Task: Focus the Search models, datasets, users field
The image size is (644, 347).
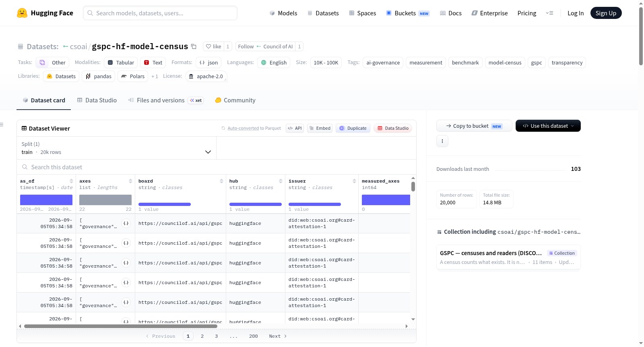Action: coord(160,13)
